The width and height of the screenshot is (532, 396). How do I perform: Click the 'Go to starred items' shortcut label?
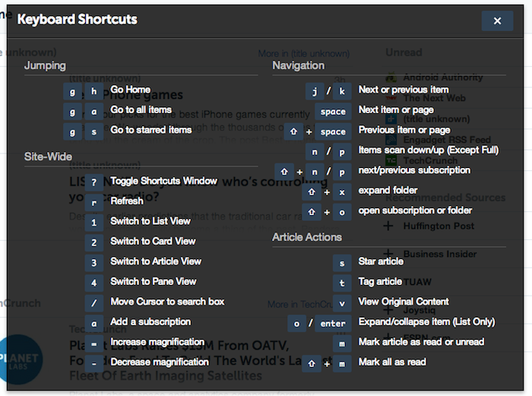point(151,130)
